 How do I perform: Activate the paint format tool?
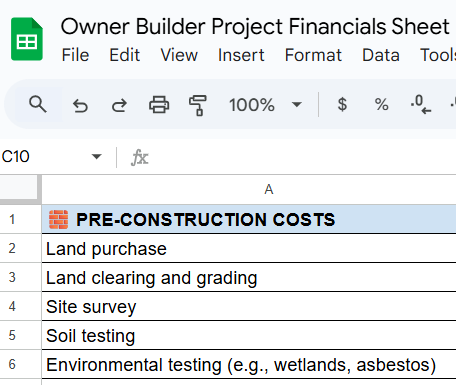tap(198, 105)
